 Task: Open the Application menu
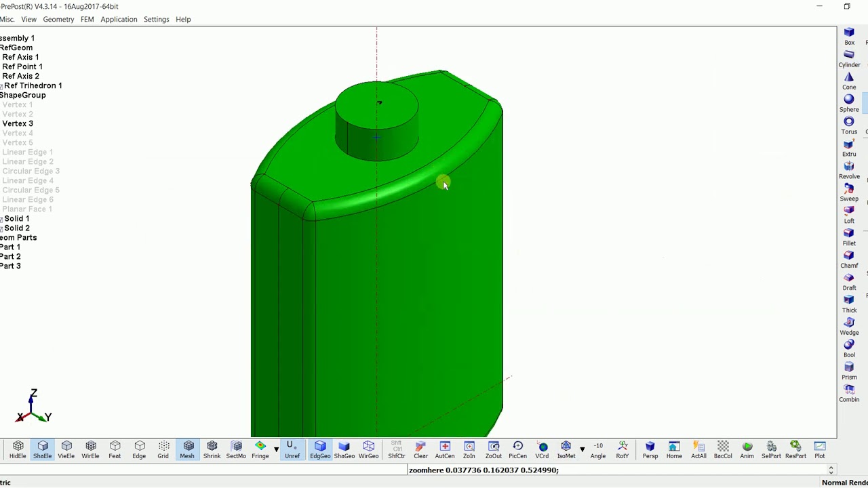click(119, 19)
